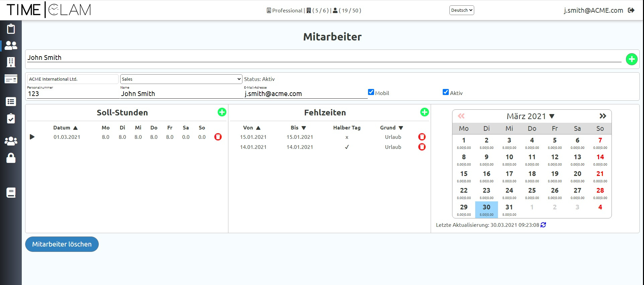644x285 pixels.
Task: Delete the 14.01.2021 Urlaub absence
Action: pos(422,147)
